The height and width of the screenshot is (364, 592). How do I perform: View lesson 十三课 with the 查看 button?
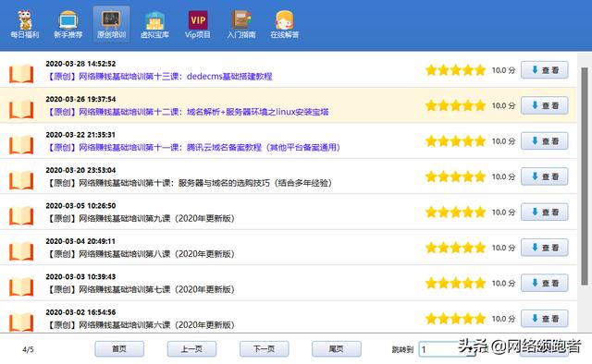tap(545, 70)
